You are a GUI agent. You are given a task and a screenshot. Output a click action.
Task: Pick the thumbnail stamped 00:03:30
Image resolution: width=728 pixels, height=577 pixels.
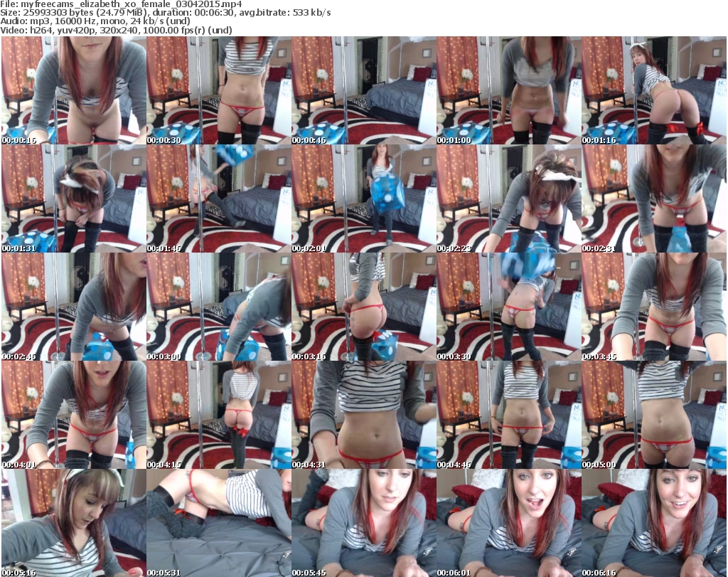(x=508, y=307)
